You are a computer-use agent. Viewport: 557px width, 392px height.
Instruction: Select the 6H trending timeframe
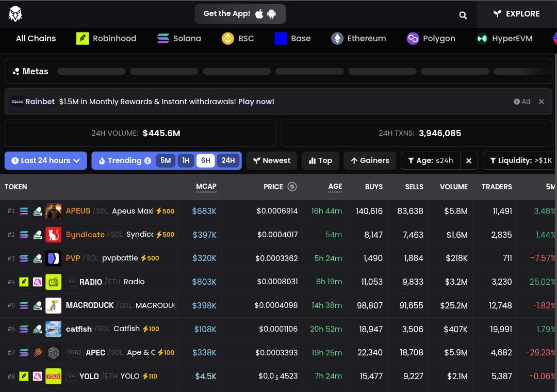(x=206, y=160)
